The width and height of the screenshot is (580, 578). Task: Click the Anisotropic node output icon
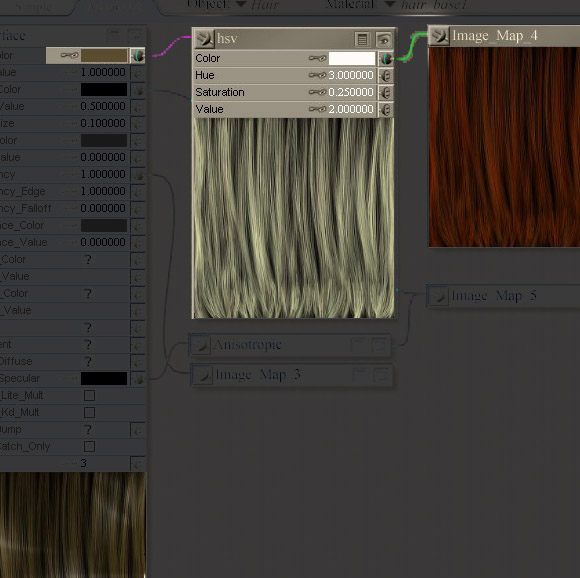tap(200, 345)
